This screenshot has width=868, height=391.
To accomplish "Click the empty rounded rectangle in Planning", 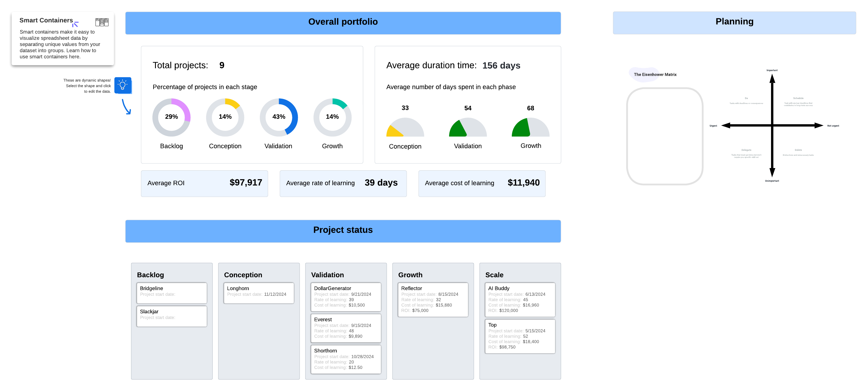I will click(x=664, y=136).
